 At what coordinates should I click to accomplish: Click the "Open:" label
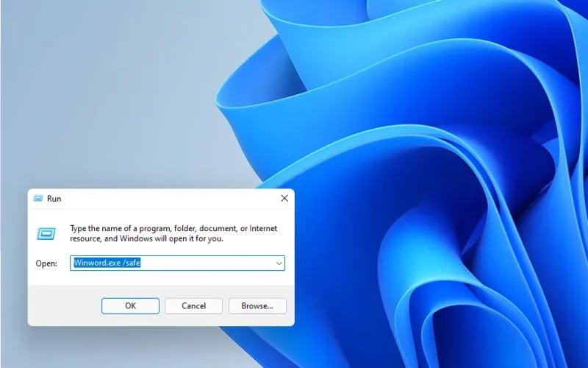[46, 263]
